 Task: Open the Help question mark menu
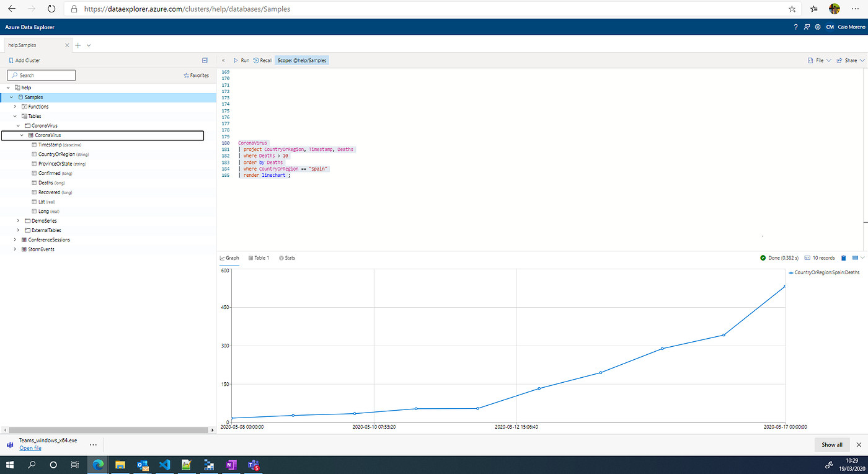(795, 27)
